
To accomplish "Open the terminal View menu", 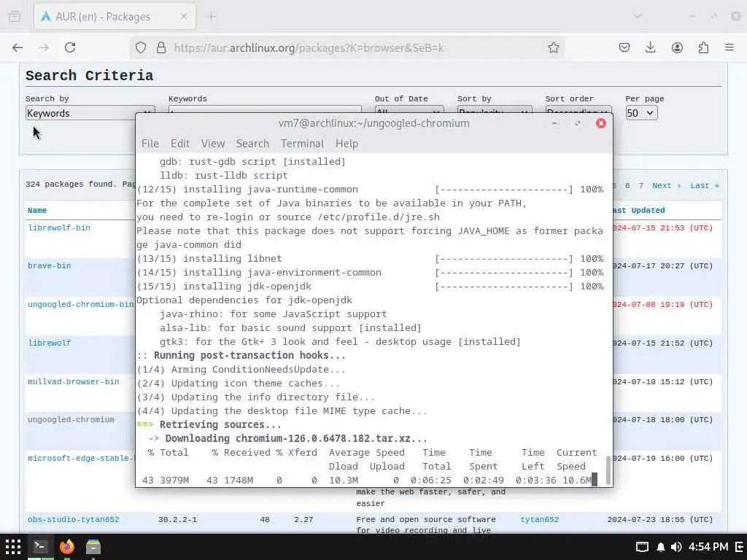I will click(212, 144).
